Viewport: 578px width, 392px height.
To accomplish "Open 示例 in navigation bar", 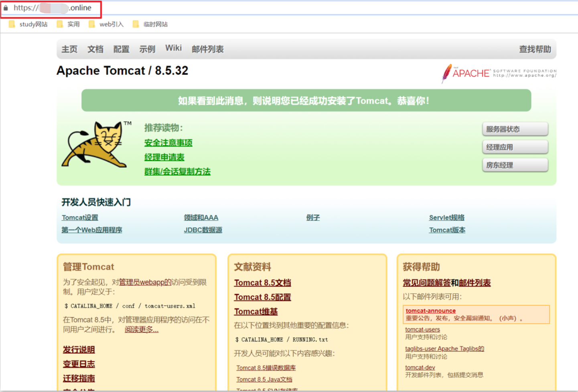I will point(147,49).
